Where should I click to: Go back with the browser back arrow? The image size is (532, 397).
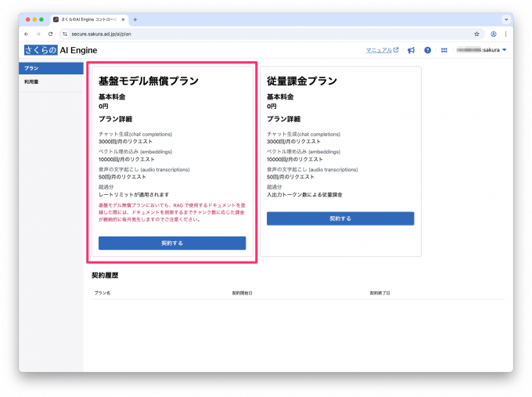[x=27, y=34]
